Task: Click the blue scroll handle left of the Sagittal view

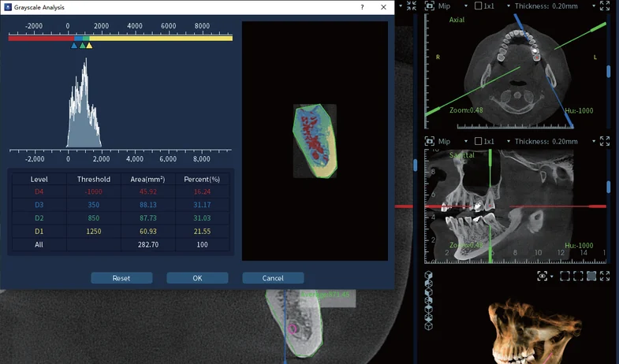Action: pyautogui.click(x=416, y=165)
